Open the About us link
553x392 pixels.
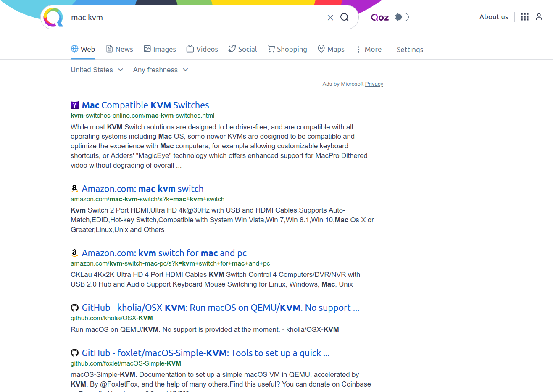point(494,17)
